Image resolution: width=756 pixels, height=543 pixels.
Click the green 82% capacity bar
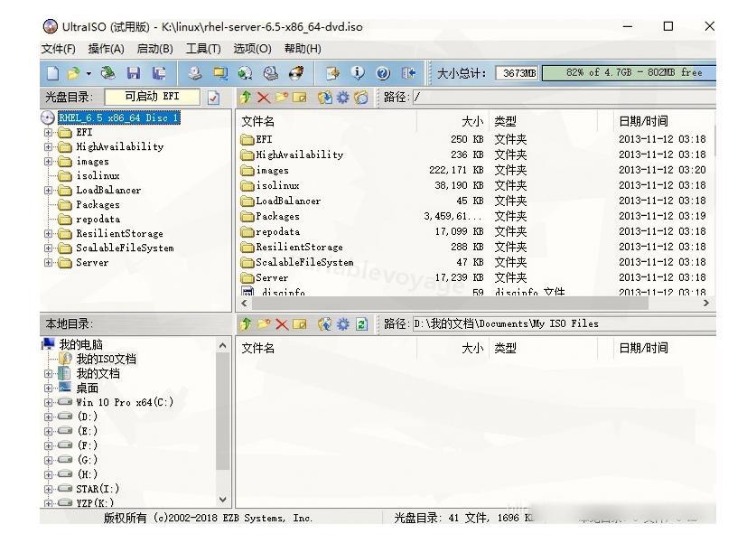tap(629, 73)
